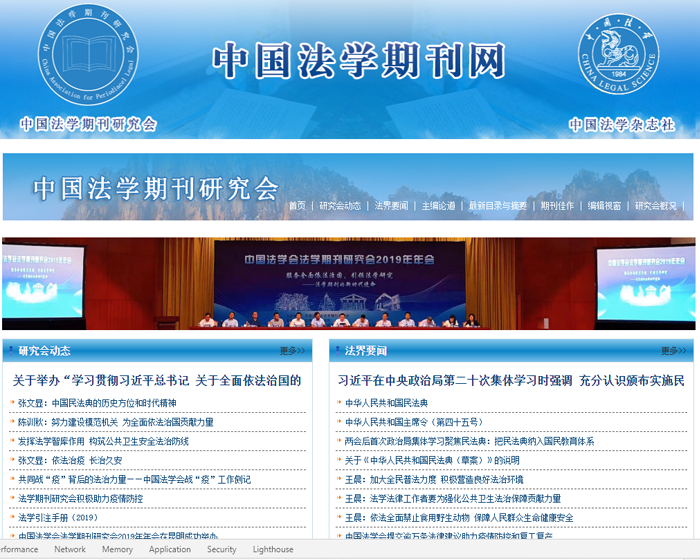
Task: Click the China Association for Periodical Legal logo
Action: point(88,54)
